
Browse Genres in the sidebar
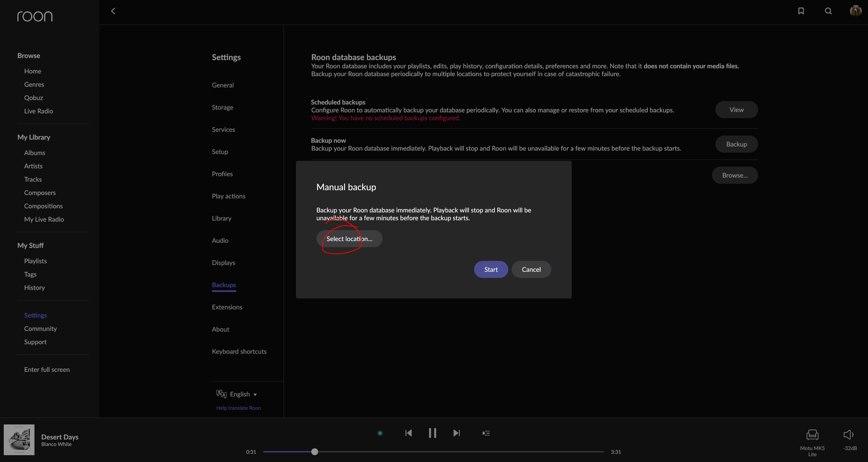[34, 84]
